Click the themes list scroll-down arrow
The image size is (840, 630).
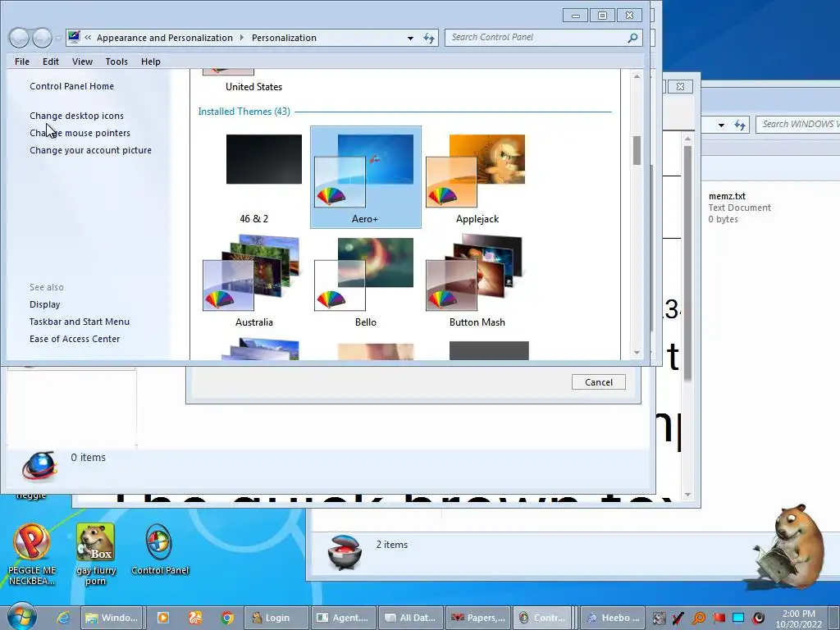pyautogui.click(x=637, y=353)
